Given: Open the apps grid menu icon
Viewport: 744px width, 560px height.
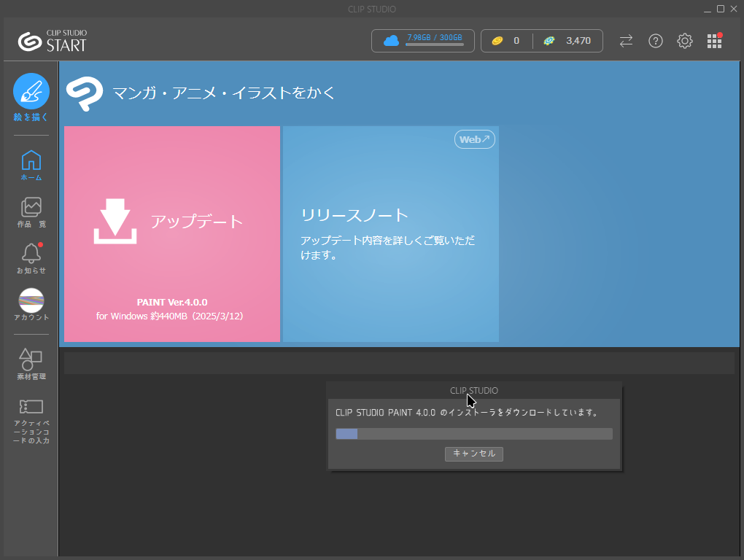Looking at the screenshot, I should coord(714,41).
